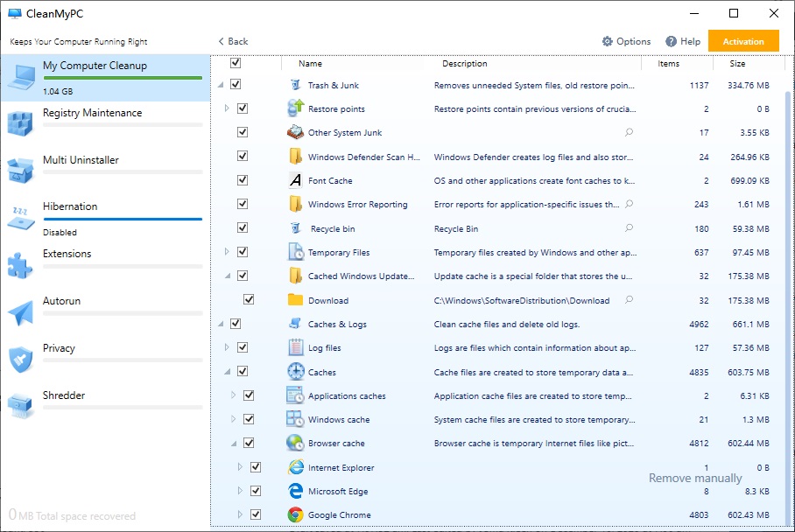Sort list by the Name column

(x=310, y=63)
